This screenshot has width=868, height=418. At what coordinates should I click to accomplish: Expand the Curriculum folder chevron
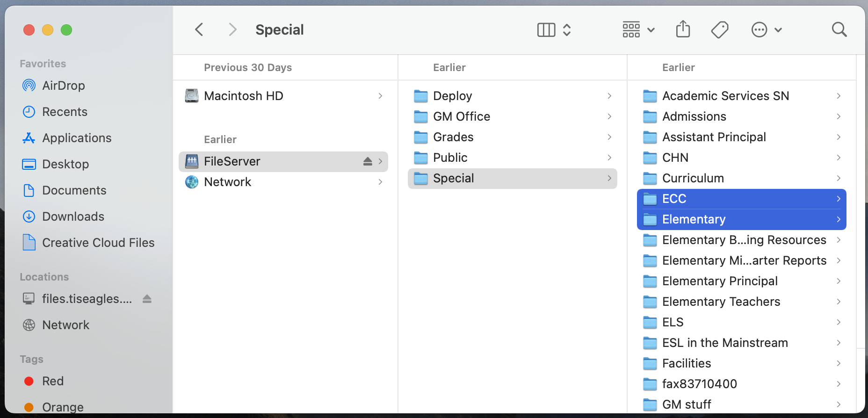point(839,178)
